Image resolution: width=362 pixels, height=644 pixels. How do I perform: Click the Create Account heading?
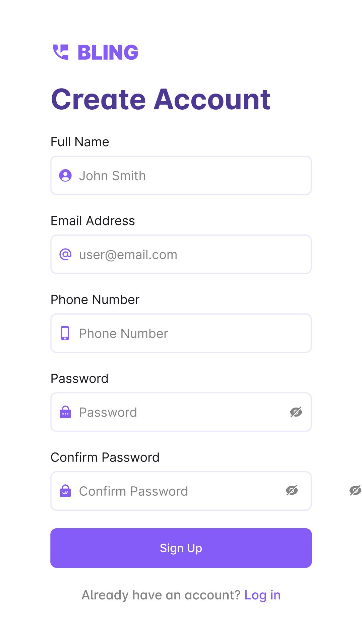(161, 99)
